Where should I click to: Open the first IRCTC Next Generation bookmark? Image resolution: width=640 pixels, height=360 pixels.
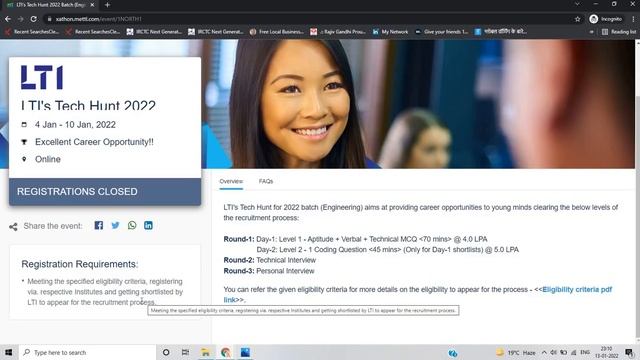click(154, 31)
